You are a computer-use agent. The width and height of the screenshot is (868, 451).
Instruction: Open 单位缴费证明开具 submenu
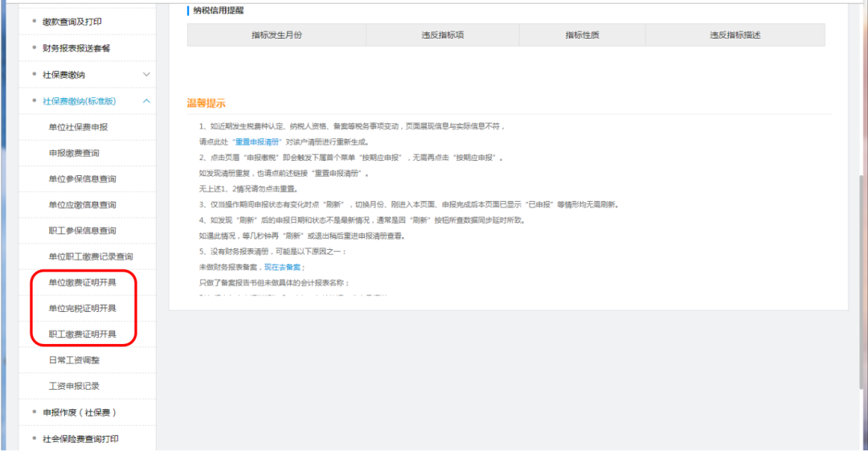pyautogui.click(x=83, y=282)
